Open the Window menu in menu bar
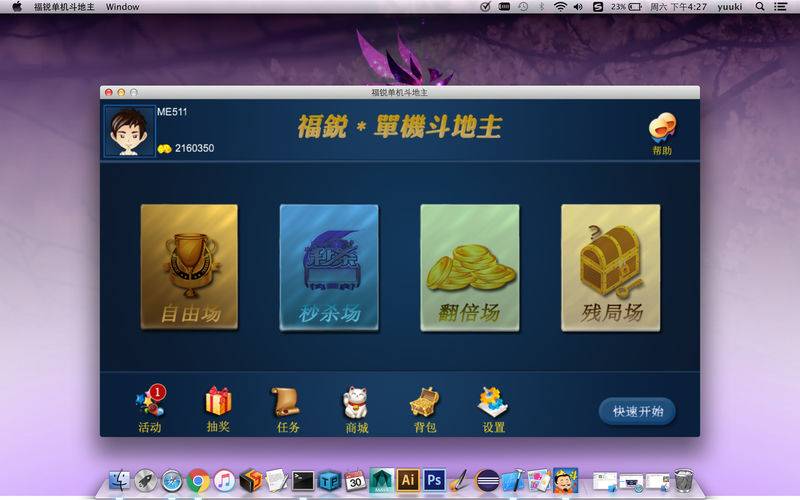 tap(122, 7)
